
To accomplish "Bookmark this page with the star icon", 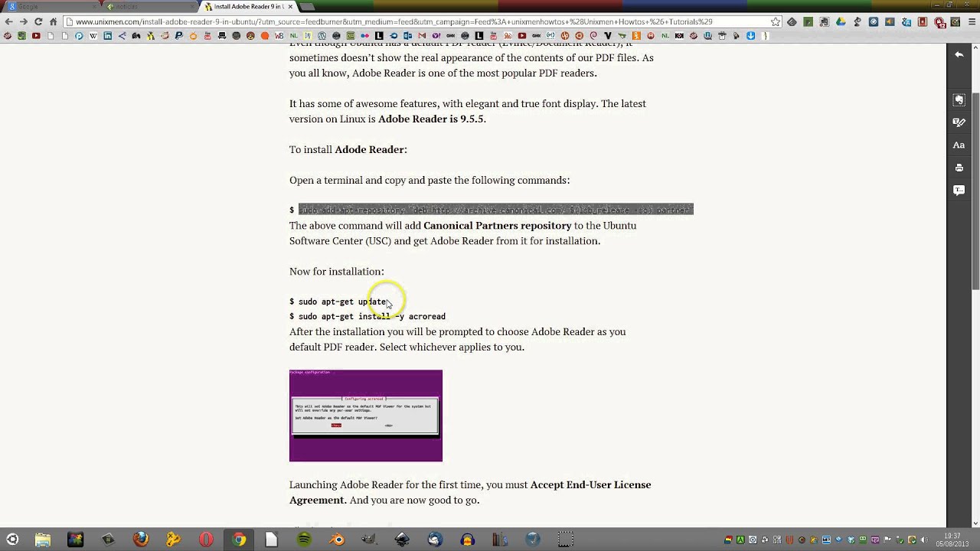I will 775,21.
